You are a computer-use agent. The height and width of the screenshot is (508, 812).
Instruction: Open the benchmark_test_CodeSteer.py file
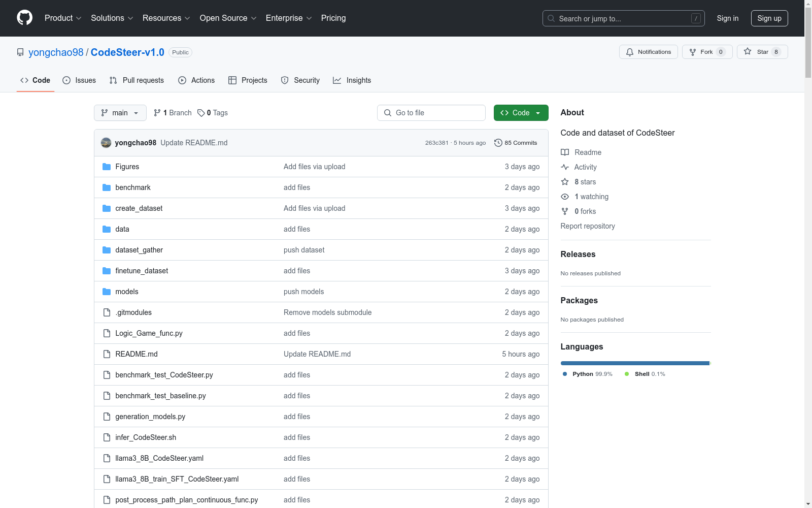tap(164, 375)
